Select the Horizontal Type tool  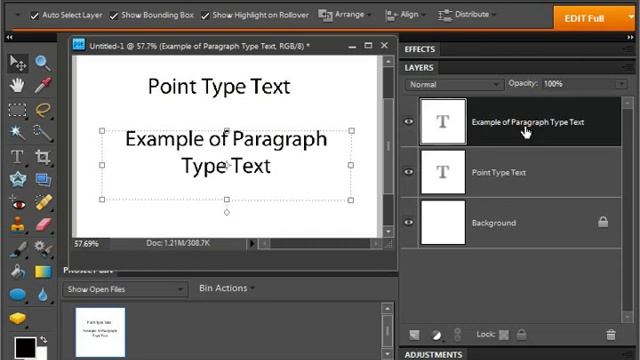pyautogui.click(x=18, y=157)
